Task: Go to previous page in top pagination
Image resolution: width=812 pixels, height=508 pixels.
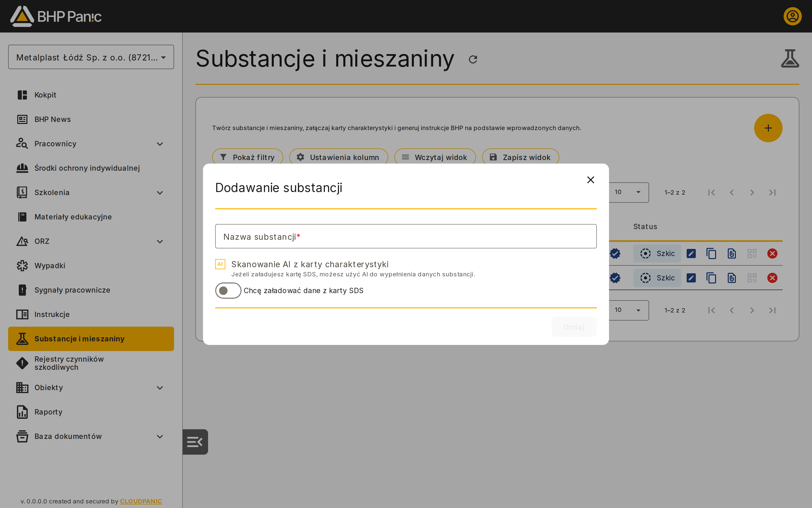Action: coord(732,193)
